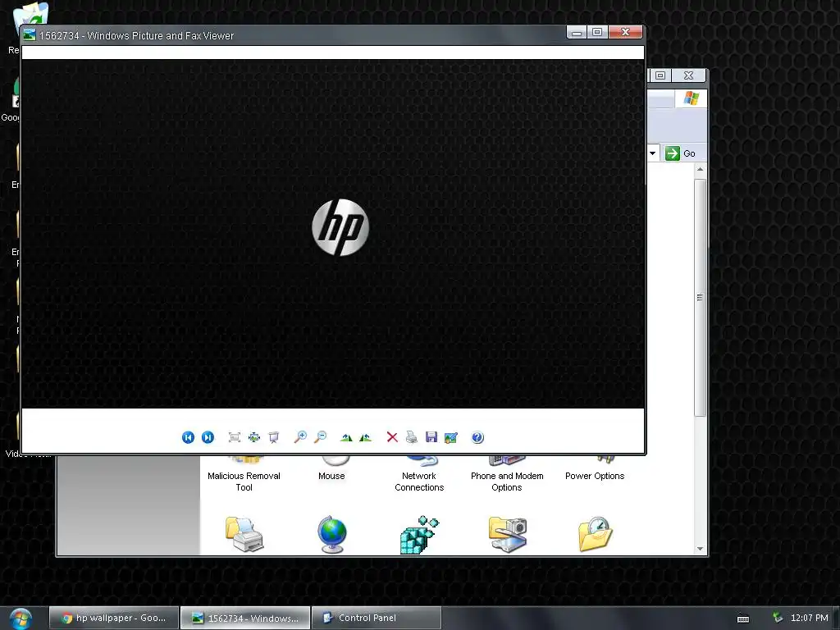Select the Best Fit view icon
Viewport: 840px width, 630px height.
[234, 437]
